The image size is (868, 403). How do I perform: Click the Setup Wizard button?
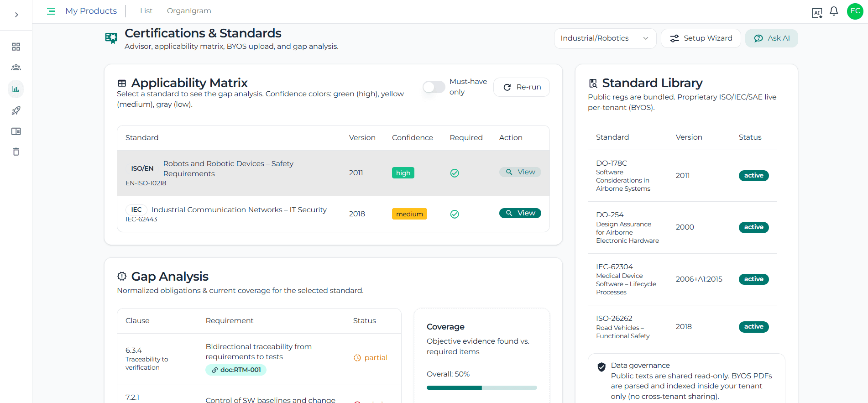(x=701, y=38)
